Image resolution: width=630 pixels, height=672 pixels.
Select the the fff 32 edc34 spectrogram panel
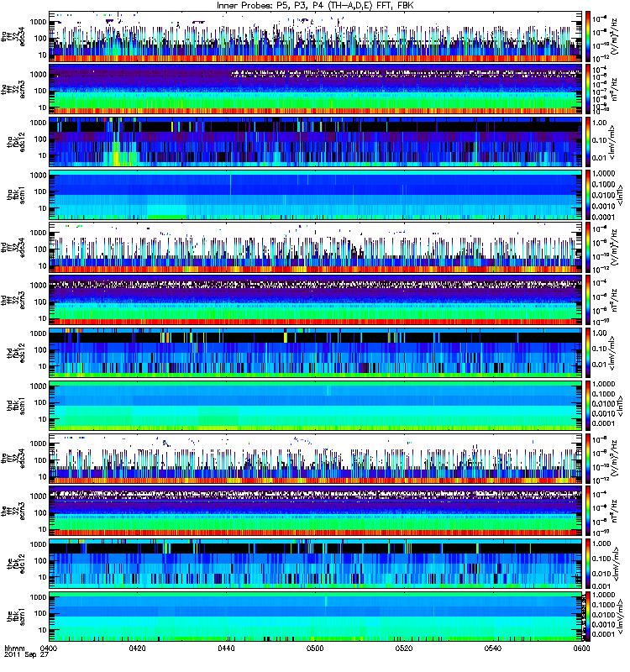[316, 458]
